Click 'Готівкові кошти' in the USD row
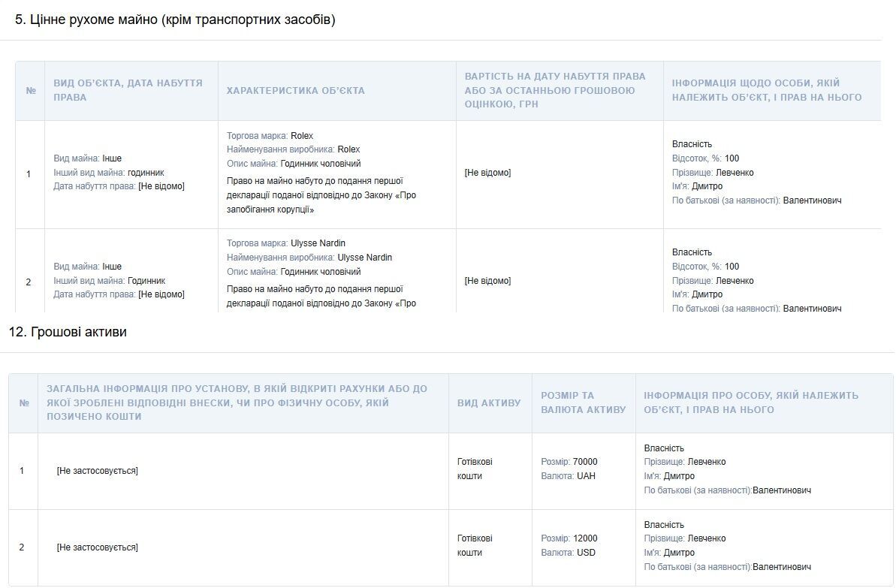896x588 pixels. click(x=474, y=546)
